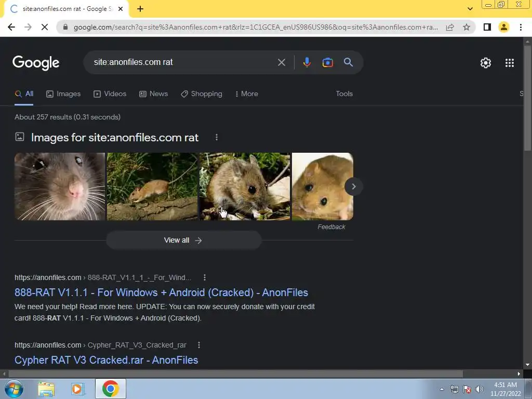Open Google settings gear
This screenshot has height=399, width=532.
tap(486, 63)
